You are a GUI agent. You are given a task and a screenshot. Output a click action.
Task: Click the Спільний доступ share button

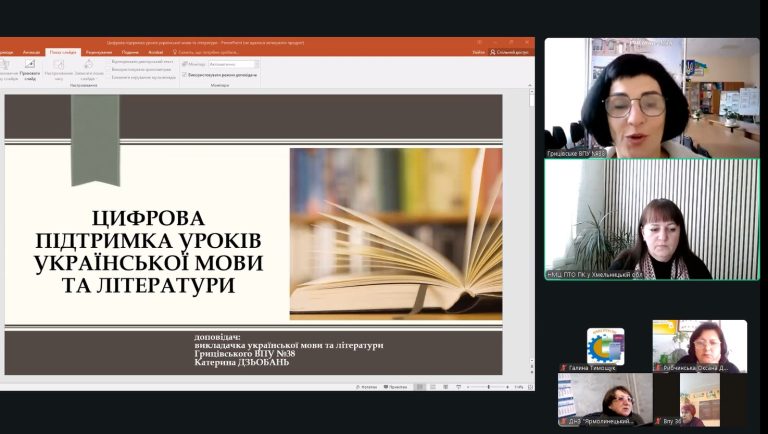[x=509, y=52]
